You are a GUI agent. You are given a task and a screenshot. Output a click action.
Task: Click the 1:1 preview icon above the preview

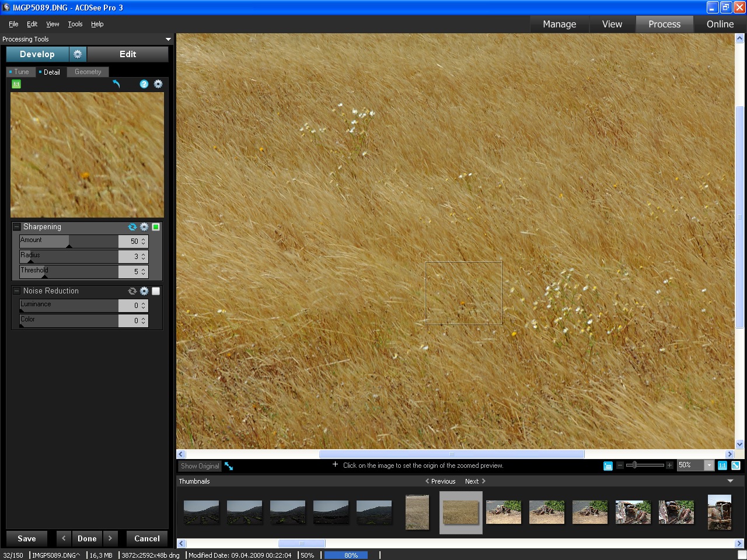(16, 84)
